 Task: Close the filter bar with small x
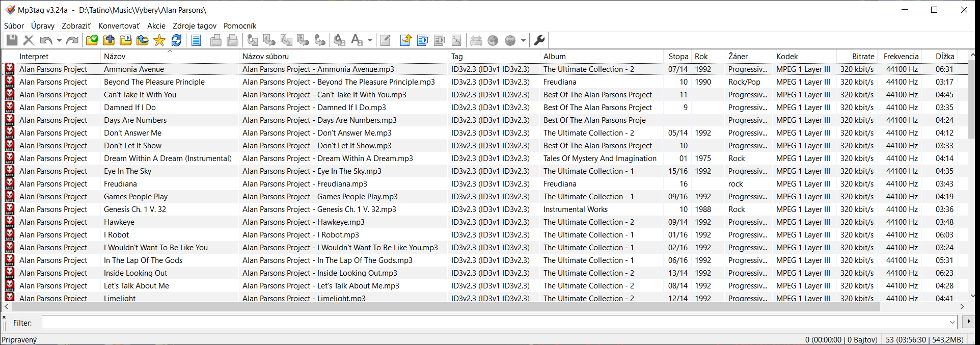click(4, 317)
